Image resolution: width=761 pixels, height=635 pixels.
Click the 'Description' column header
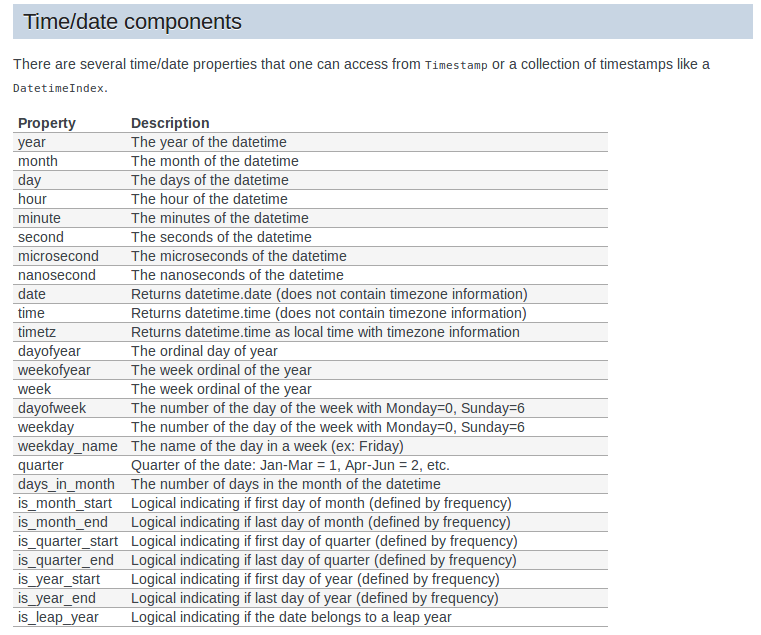click(x=170, y=123)
